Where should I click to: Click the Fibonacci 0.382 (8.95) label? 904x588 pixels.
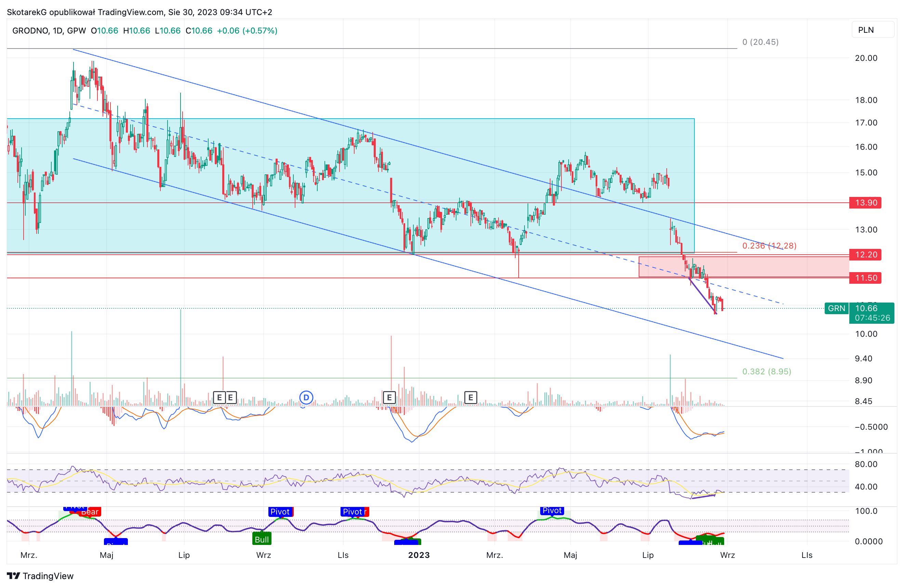(x=767, y=371)
